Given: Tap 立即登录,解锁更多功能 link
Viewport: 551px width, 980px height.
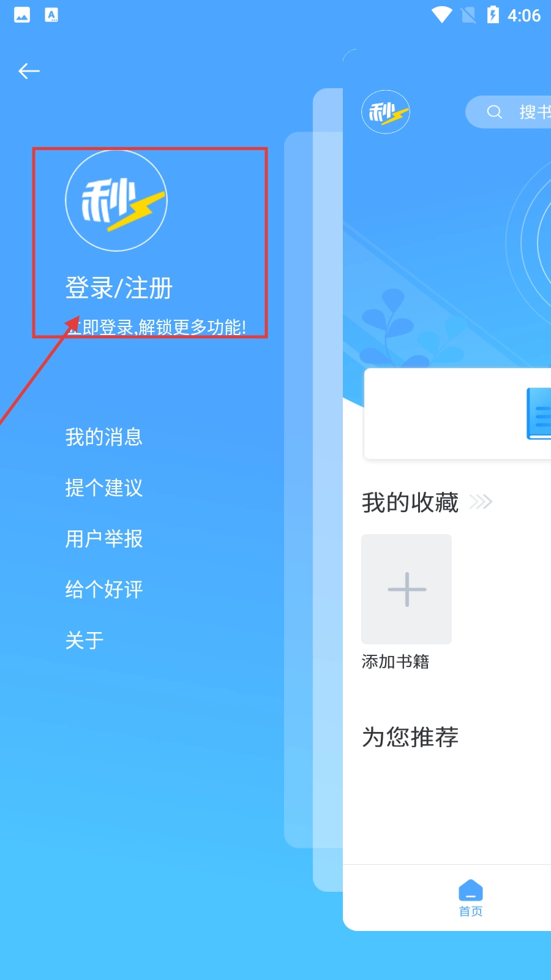Looking at the screenshot, I should (156, 327).
